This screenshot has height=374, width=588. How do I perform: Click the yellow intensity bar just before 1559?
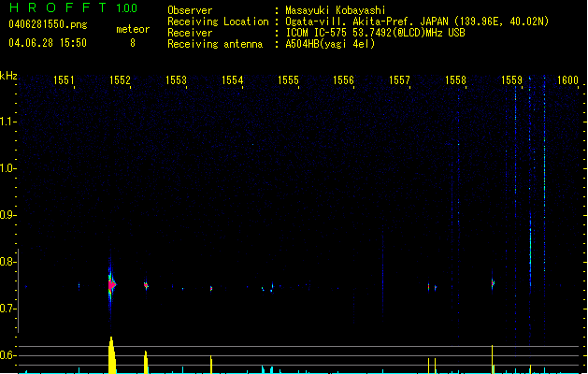pyautogui.click(x=493, y=359)
